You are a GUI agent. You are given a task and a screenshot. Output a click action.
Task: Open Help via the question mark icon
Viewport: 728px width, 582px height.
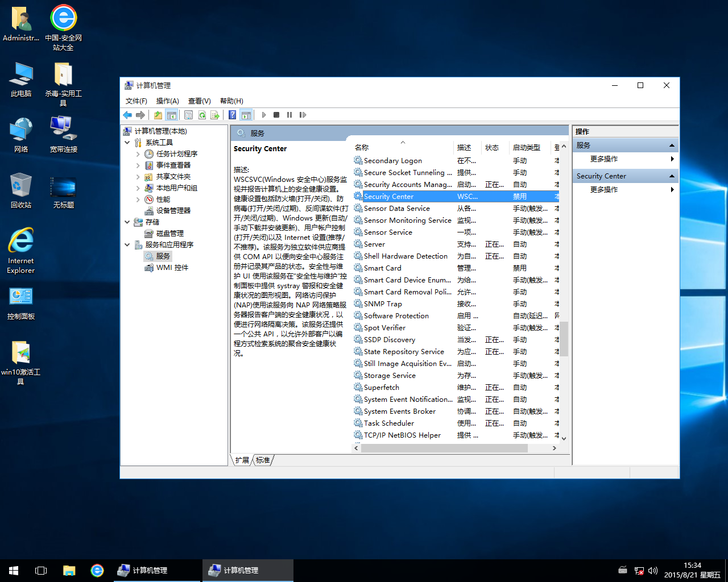pyautogui.click(x=232, y=115)
